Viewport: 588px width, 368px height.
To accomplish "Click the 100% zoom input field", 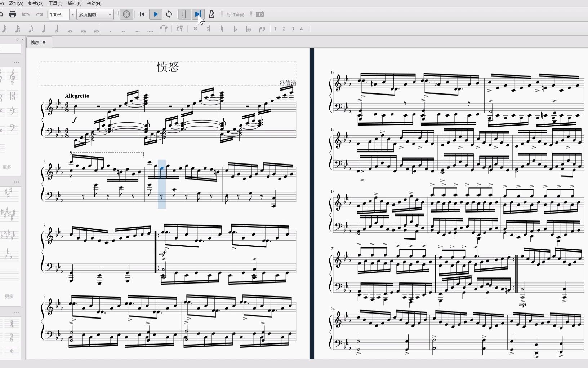I will tap(59, 14).
